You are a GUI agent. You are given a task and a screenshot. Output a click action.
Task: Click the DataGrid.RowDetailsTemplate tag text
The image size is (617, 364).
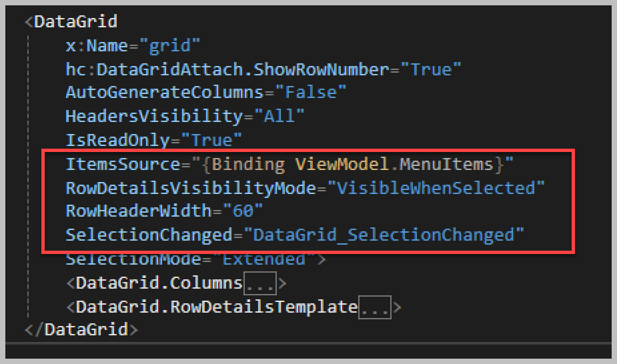(x=216, y=307)
